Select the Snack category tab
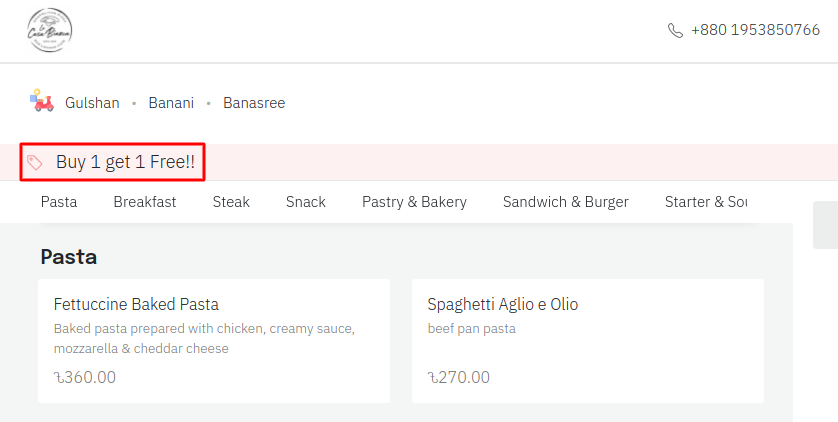This screenshot has height=422, width=838. click(306, 202)
